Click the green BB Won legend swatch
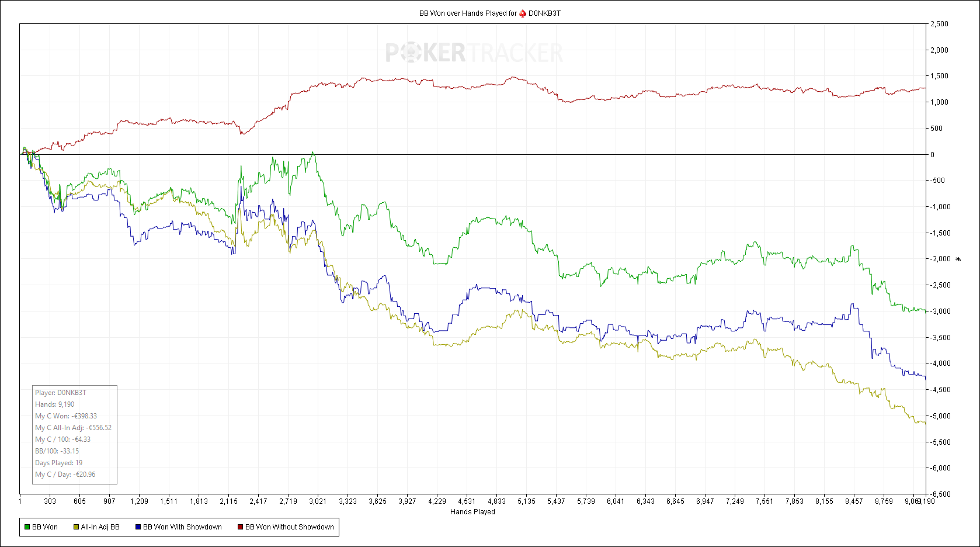980x547 pixels. coord(27,527)
